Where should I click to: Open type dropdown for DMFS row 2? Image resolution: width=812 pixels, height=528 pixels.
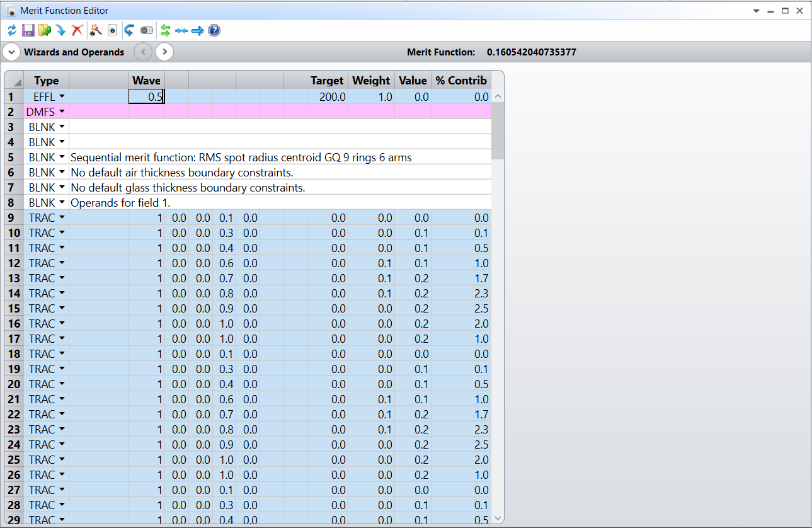62,112
